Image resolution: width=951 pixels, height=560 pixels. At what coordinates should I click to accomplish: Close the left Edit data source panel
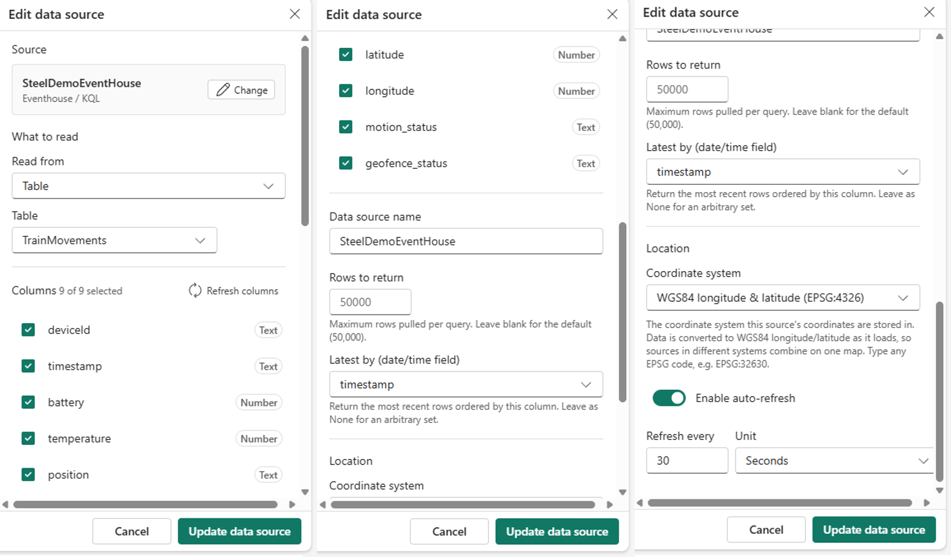click(295, 13)
